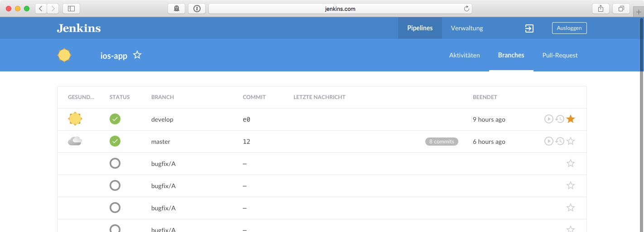This screenshot has width=644, height=232.
Task: Click the Beendet column header
Action: point(485,97)
